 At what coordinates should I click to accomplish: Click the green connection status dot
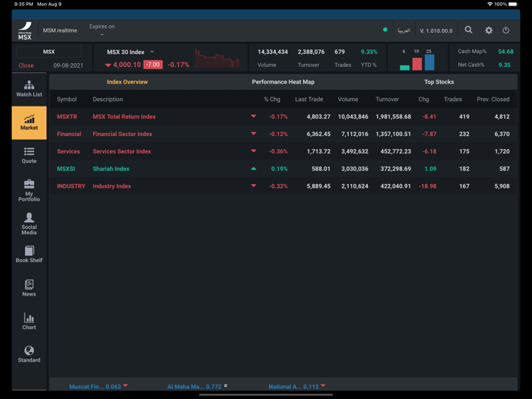coord(385,30)
